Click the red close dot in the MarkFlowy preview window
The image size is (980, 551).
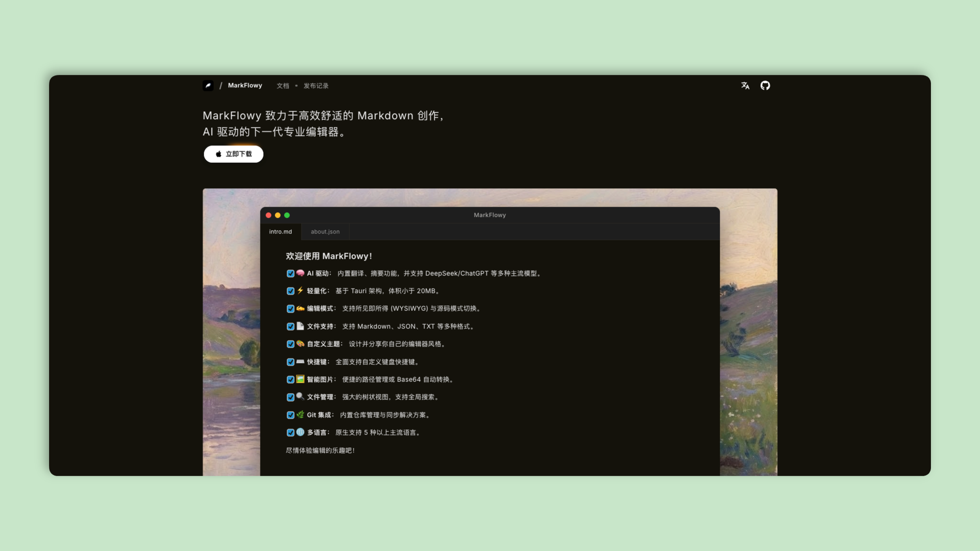click(x=269, y=215)
